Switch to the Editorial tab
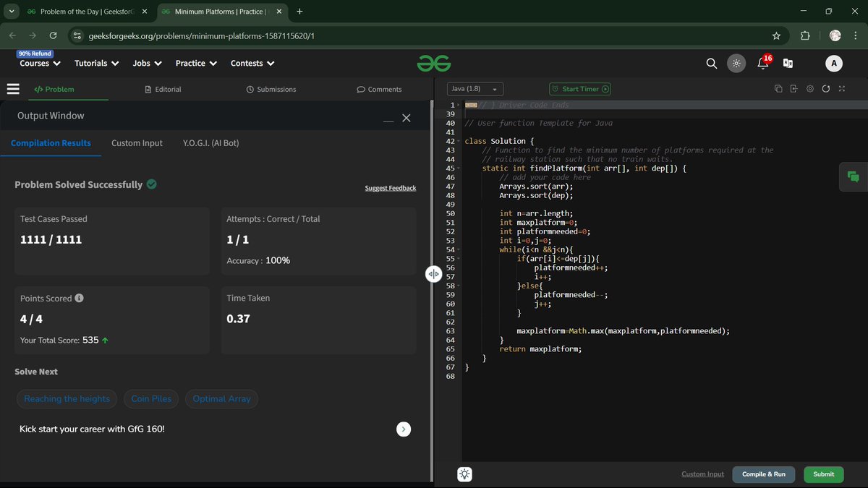868x488 pixels. click(163, 89)
